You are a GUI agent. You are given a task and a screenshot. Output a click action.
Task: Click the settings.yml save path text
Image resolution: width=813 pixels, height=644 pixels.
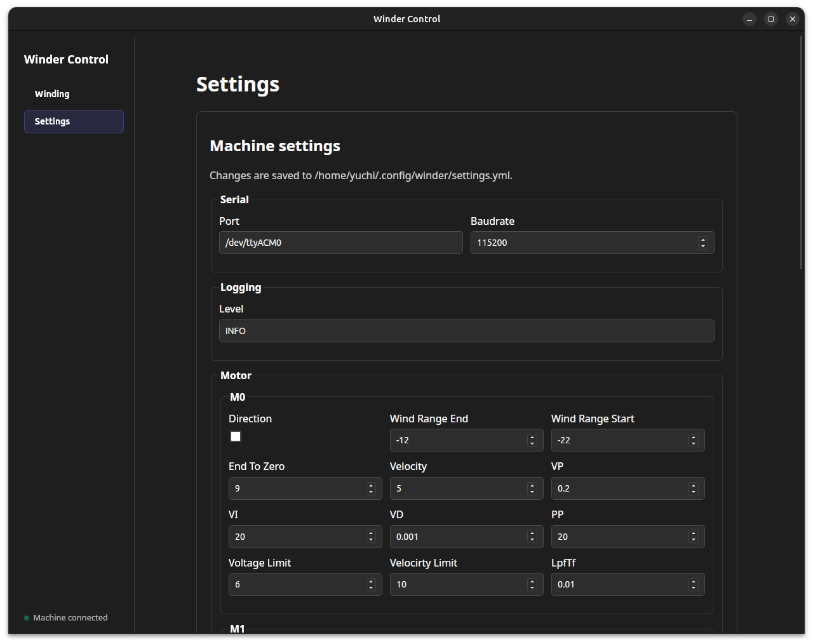click(x=361, y=175)
